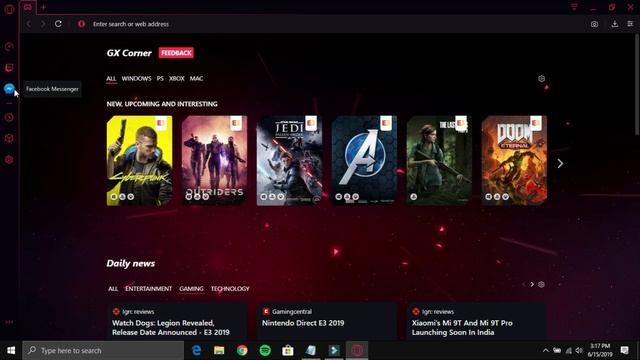
Task: Launch Microsoft Edge from the taskbar
Action: pos(197,350)
